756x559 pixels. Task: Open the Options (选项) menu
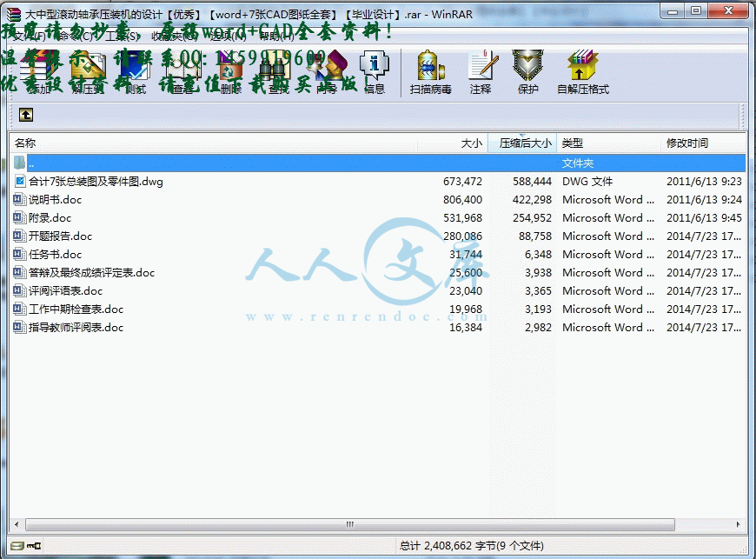[x=228, y=37]
